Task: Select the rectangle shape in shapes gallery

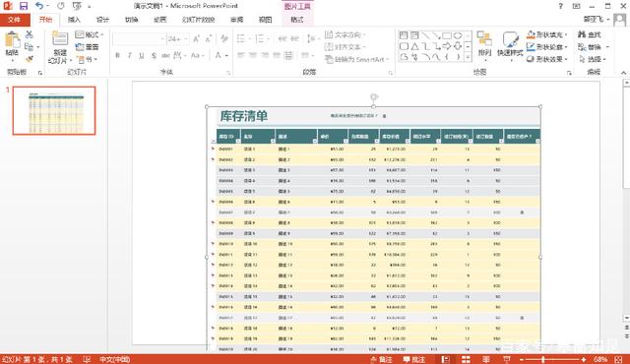Action: 447,35
